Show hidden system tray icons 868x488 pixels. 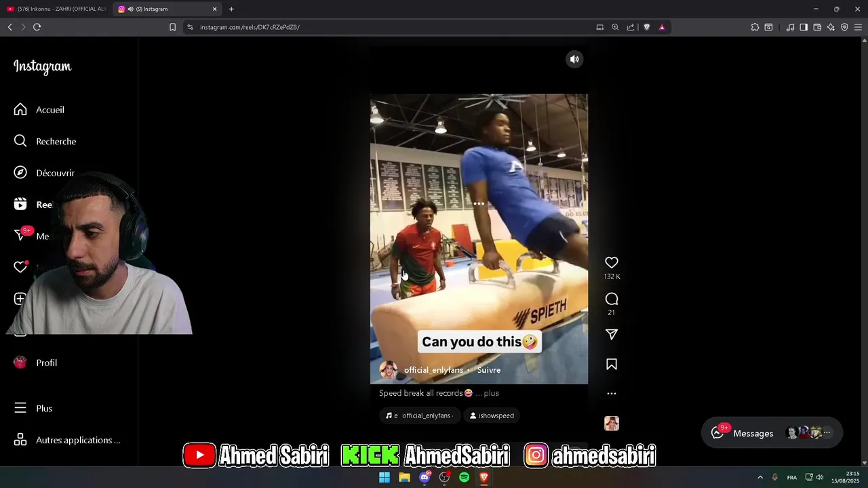[760, 477]
